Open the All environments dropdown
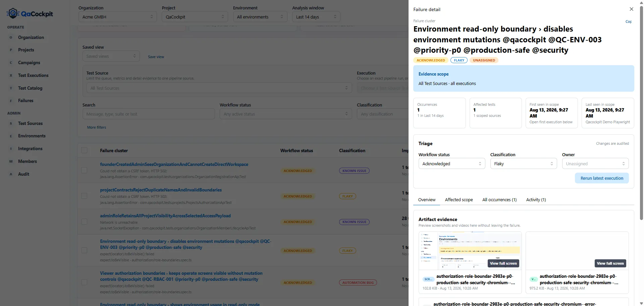644x306 pixels. tap(260, 17)
